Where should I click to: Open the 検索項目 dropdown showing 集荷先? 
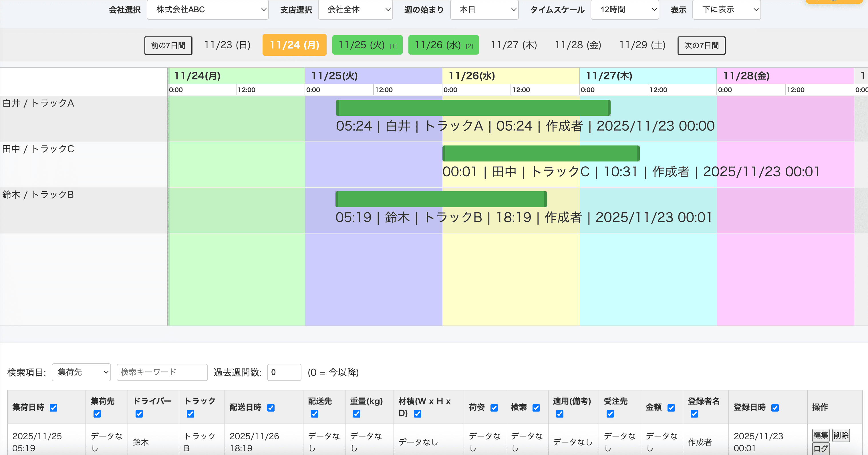[81, 372]
